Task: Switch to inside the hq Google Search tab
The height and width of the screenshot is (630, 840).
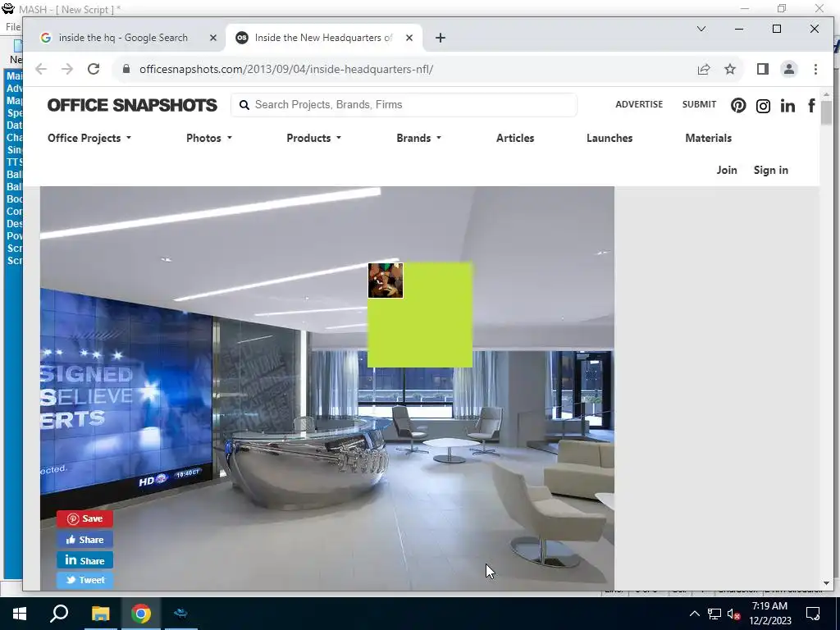Action: (123, 38)
